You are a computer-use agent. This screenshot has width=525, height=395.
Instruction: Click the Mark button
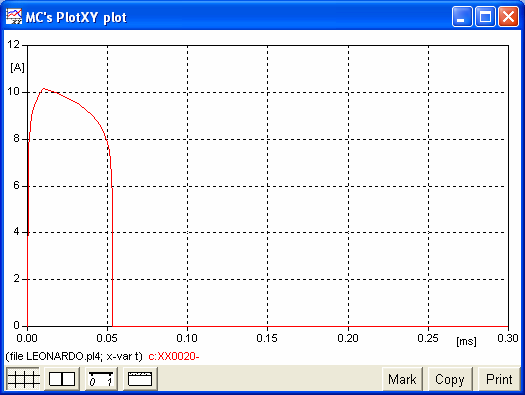click(402, 379)
